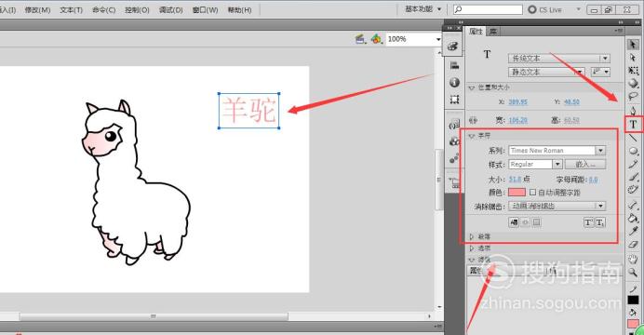Toggle subscript text button
The height and width of the screenshot is (335, 644).
[600, 222]
